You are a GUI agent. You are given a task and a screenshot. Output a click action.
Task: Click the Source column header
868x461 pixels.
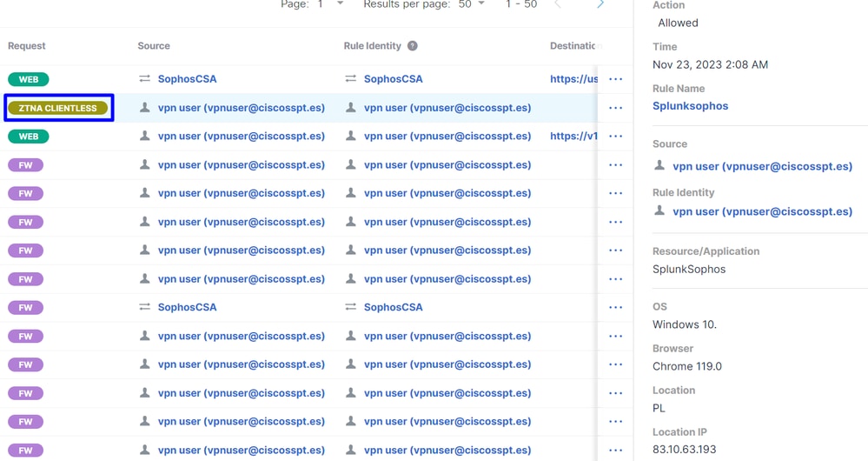(154, 46)
